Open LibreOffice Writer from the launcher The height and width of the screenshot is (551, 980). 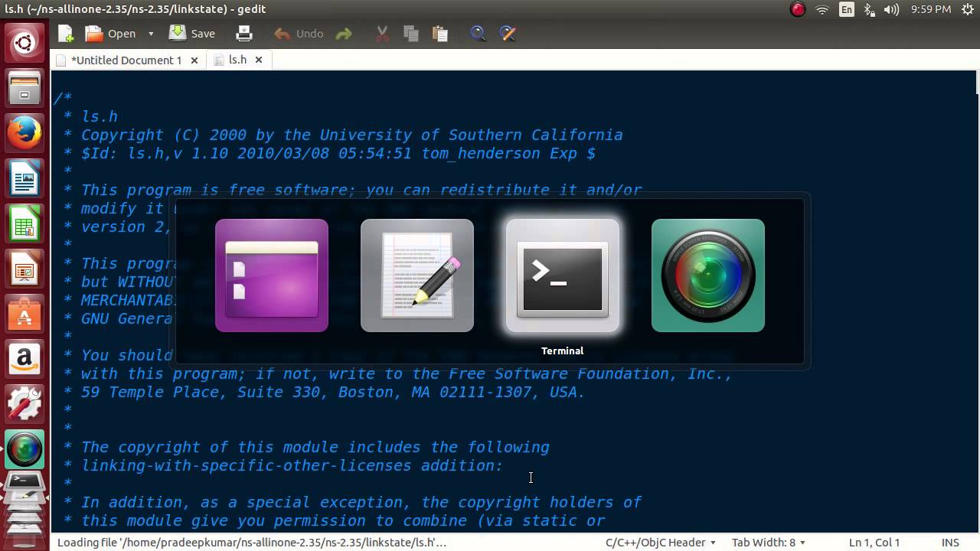24,180
